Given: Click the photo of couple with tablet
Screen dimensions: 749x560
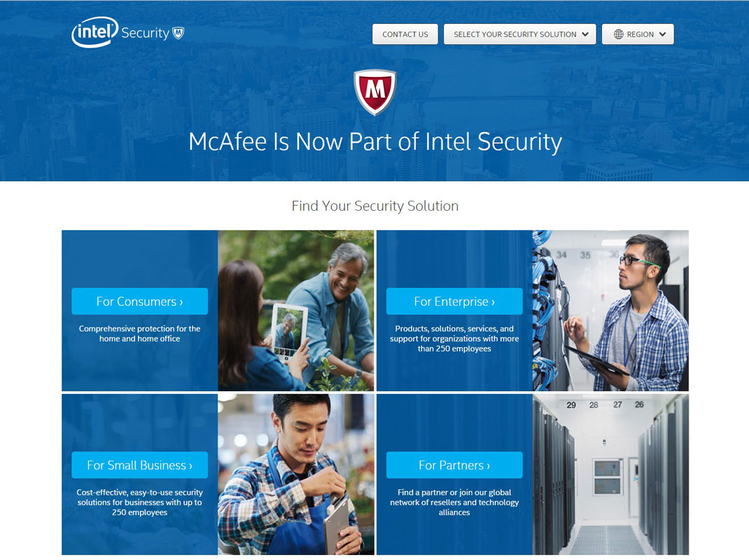Looking at the screenshot, I should pos(295,311).
